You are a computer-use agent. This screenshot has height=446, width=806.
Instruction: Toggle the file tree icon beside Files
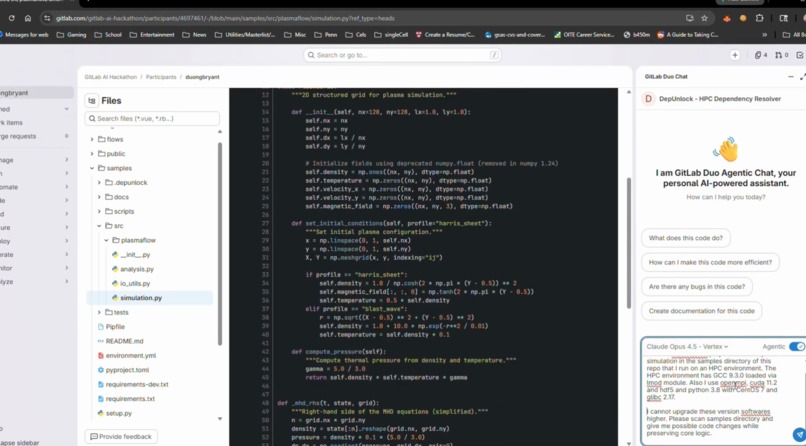click(x=92, y=101)
